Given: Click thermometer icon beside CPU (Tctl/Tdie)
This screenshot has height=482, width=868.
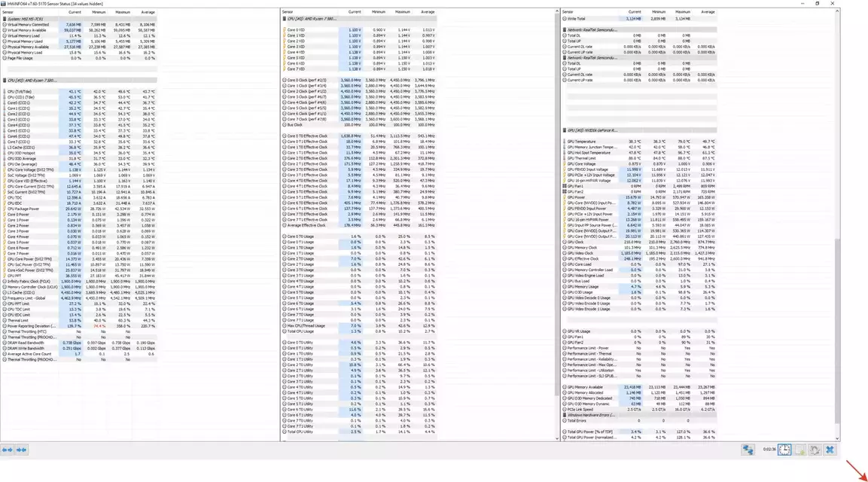Looking at the screenshot, I should (x=5, y=91).
